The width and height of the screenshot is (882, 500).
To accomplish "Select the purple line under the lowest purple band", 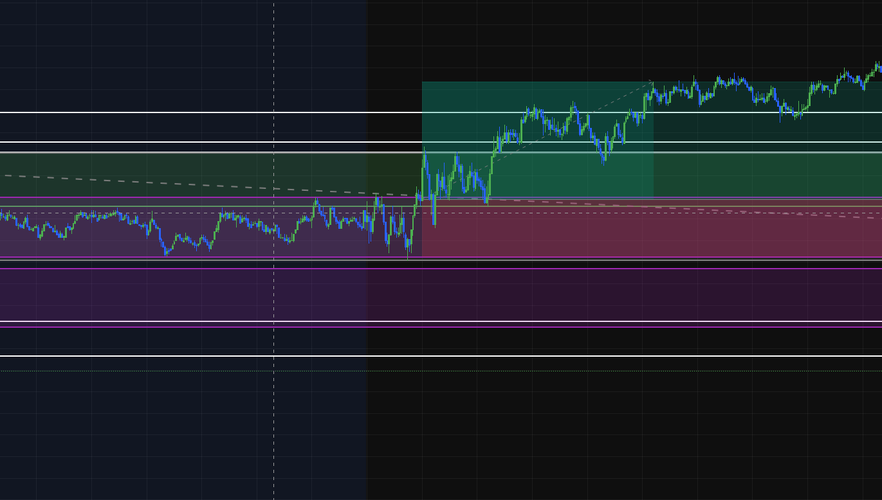I will 441,326.
